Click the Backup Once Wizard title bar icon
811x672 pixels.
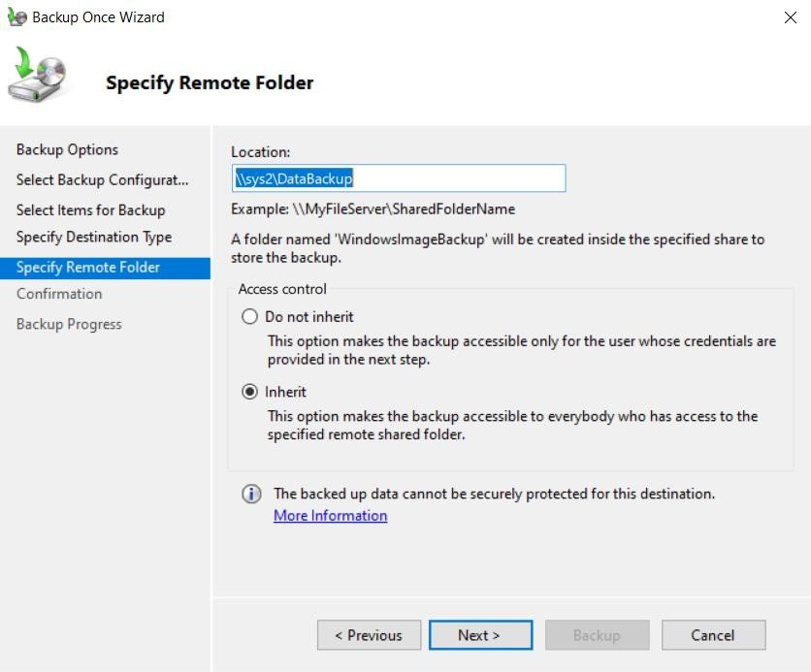tap(16, 17)
